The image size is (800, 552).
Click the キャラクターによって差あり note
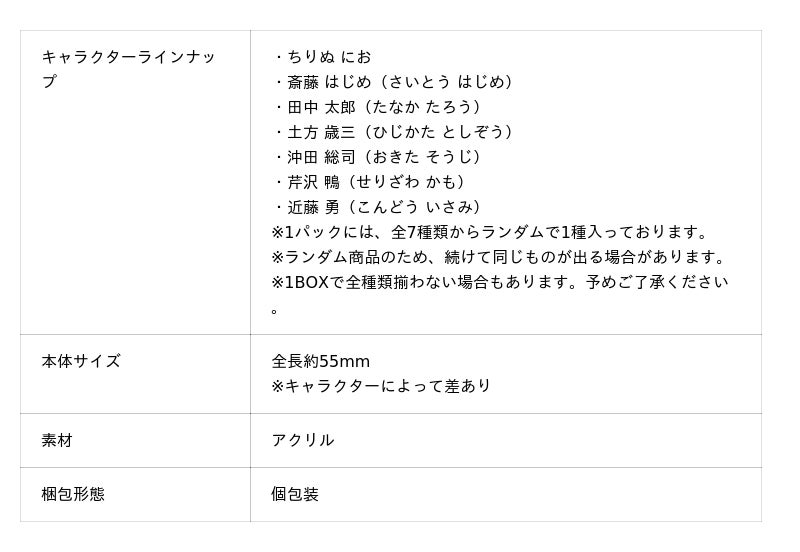pyautogui.click(x=381, y=386)
